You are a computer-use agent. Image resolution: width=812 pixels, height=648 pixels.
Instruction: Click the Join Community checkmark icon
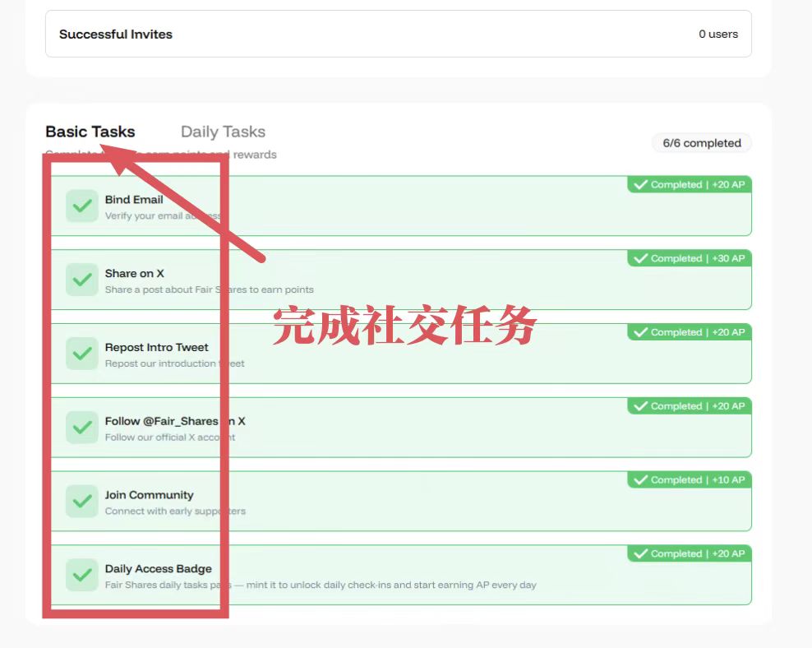tap(81, 501)
